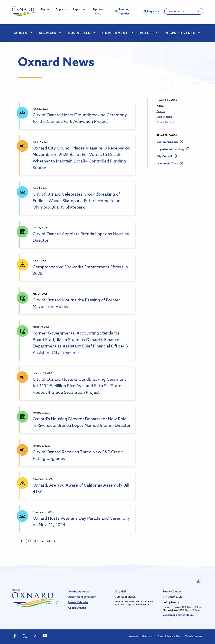Open the Instagram icon
This screenshot has width=215, height=644.
(x=34, y=636)
